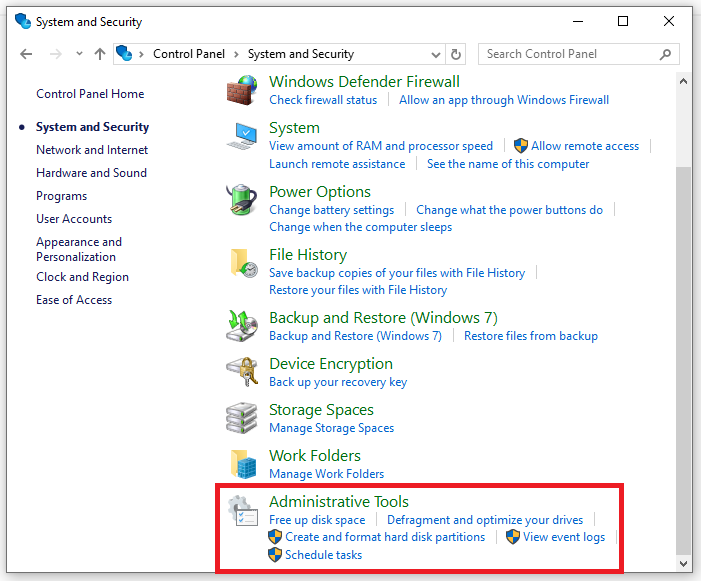
Task: Click Launch remote assistance
Action: 337,164
